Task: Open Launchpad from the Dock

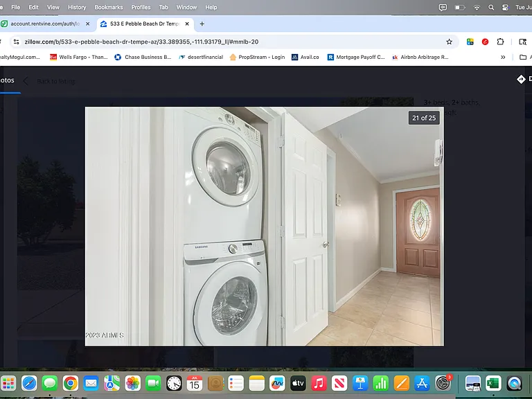Action: pyautogui.click(x=8, y=383)
